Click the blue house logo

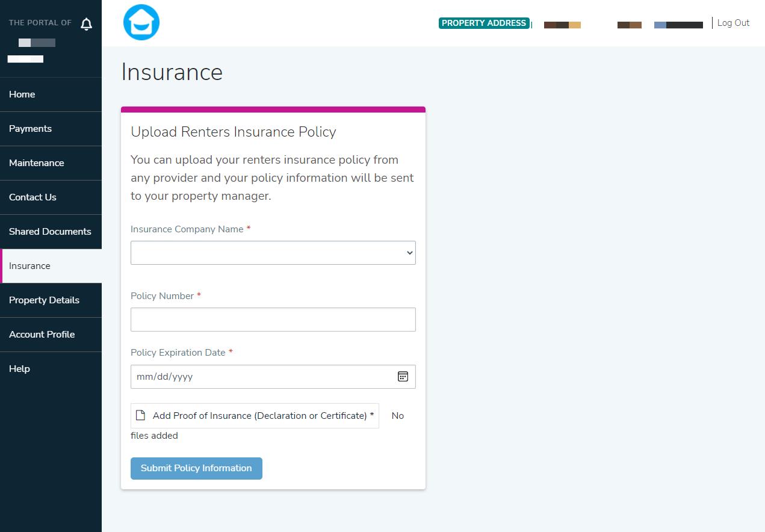[141, 22]
